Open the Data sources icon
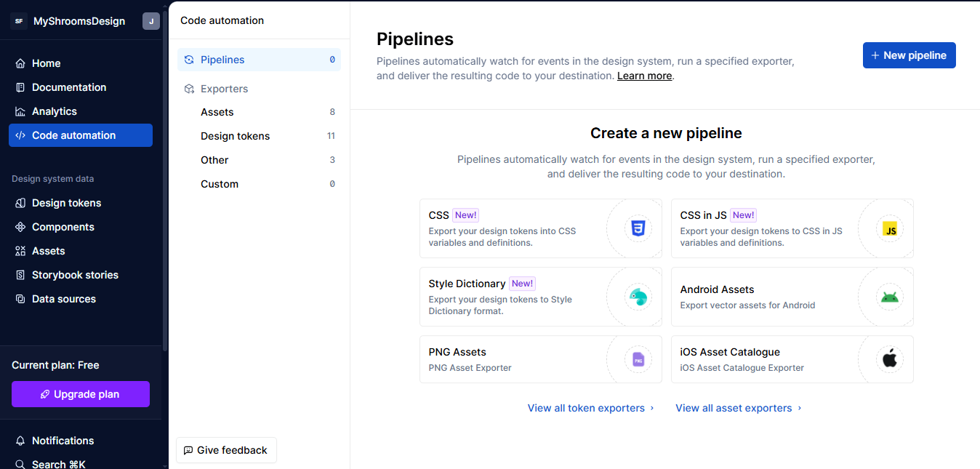The image size is (980, 469). tap(20, 299)
